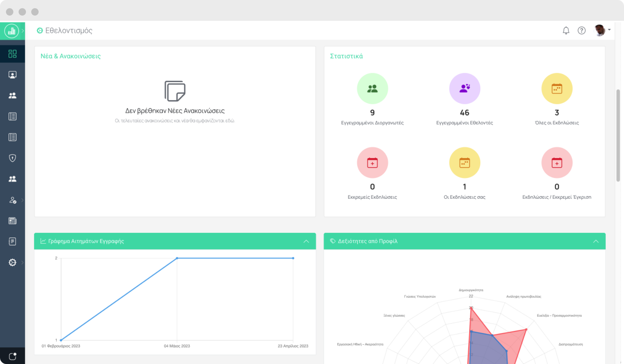624x364 pixels.
Task: Click the calendar table sidebar icon
Action: tap(12, 221)
